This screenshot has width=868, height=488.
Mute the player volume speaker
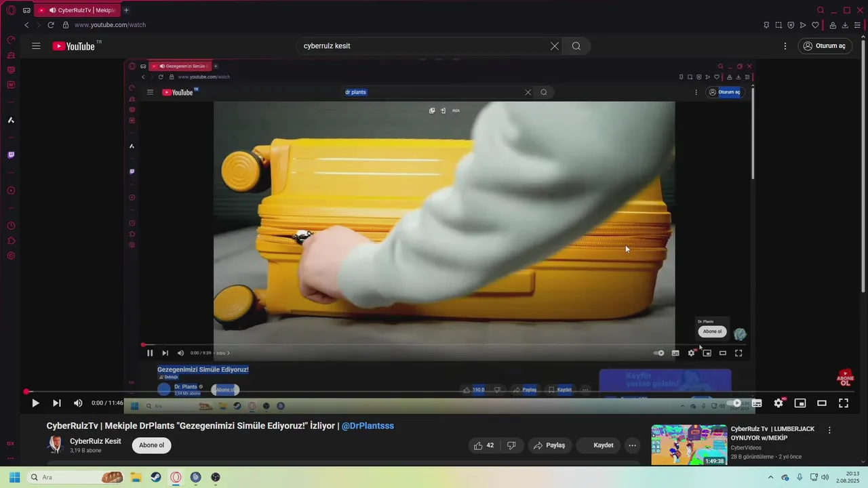78,403
